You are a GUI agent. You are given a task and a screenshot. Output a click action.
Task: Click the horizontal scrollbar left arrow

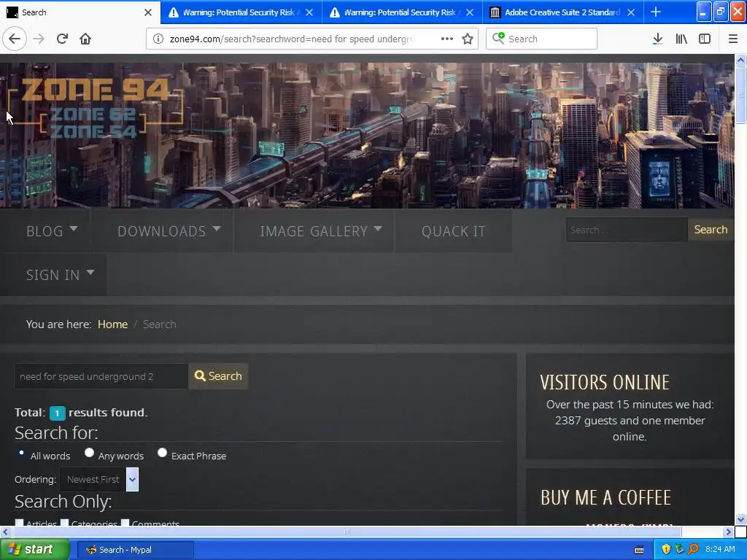(x=5, y=532)
